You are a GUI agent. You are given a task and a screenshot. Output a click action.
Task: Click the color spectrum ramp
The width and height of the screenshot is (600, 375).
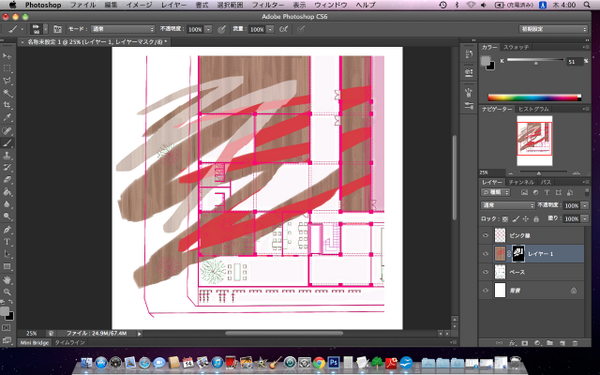pos(534,98)
